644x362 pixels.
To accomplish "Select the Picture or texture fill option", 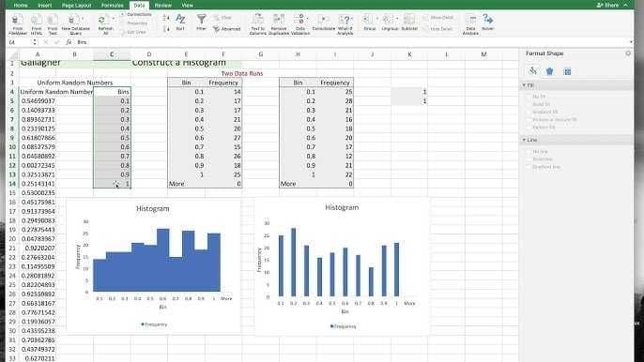I will click(529, 119).
